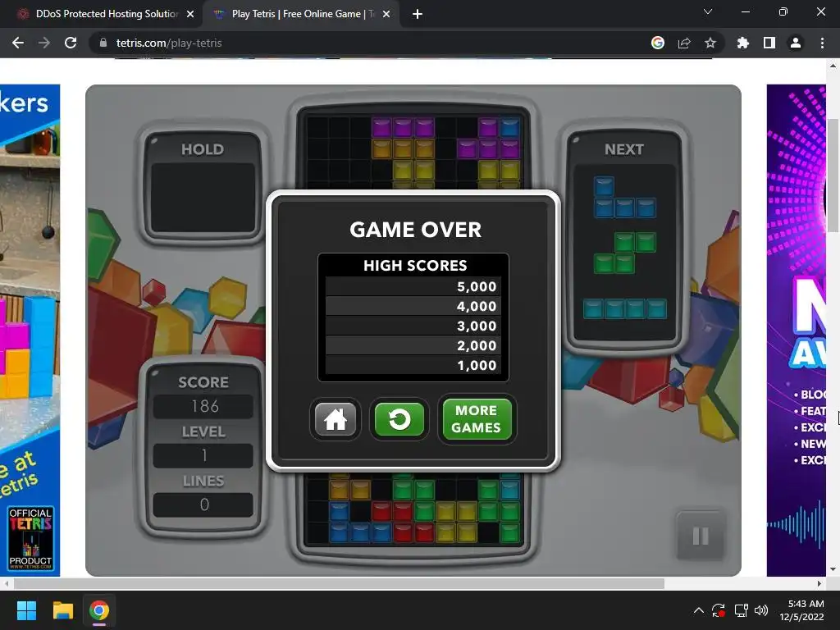Image resolution: width=840 pixels, height=630 pixels.
Task: Show hidden system tray icons
Action: point(699,610)
